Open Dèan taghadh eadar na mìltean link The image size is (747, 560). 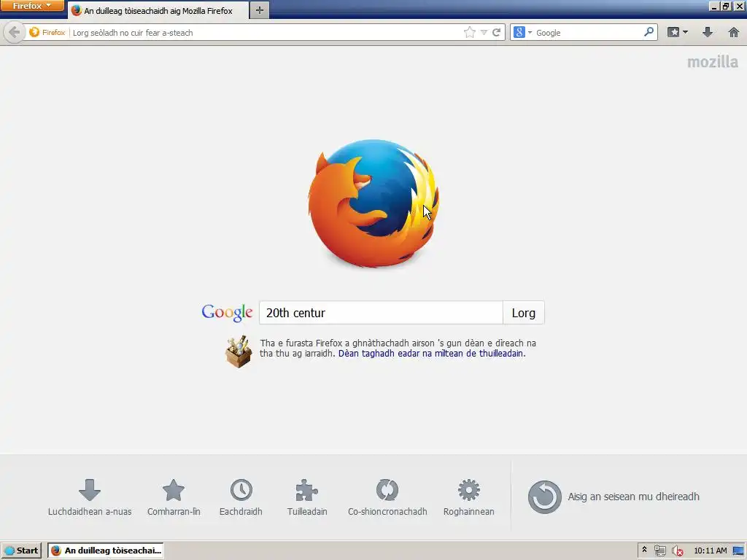[432, 354]
